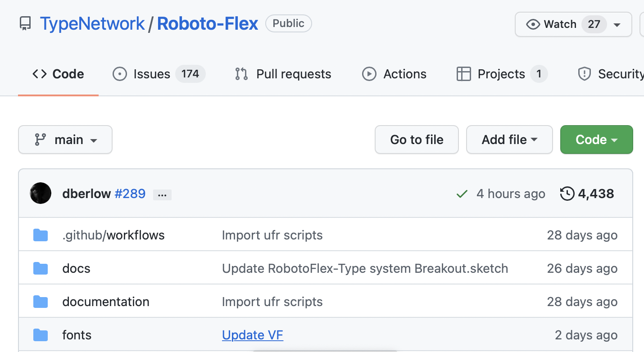Open the green Code dropdown
Image resolution: width=644 pixels, height=352 pixels.
pos(596,140)
